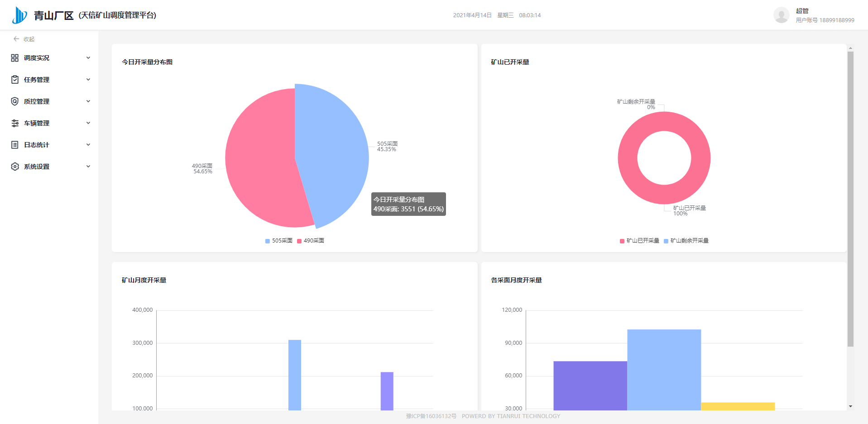Expand the 任务管理 menu chevron
868x424 pixels.
click(x=88, y=80)
